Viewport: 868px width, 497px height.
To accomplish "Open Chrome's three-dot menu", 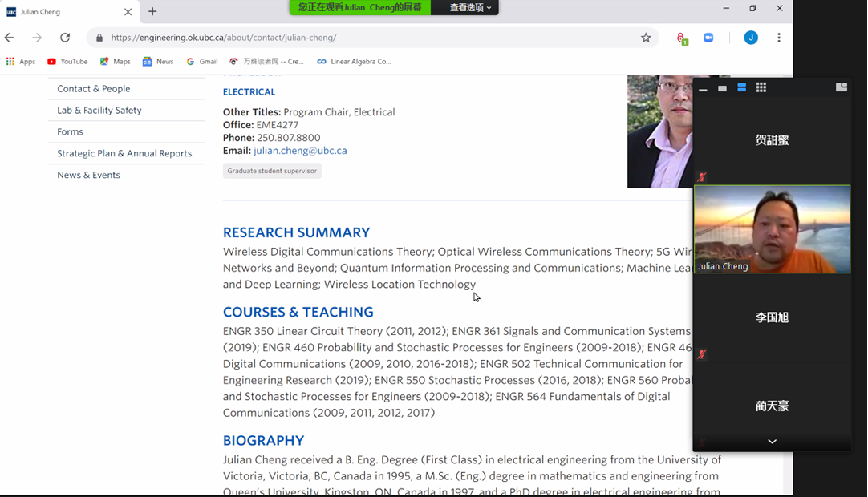I will [x=778, y=38].
